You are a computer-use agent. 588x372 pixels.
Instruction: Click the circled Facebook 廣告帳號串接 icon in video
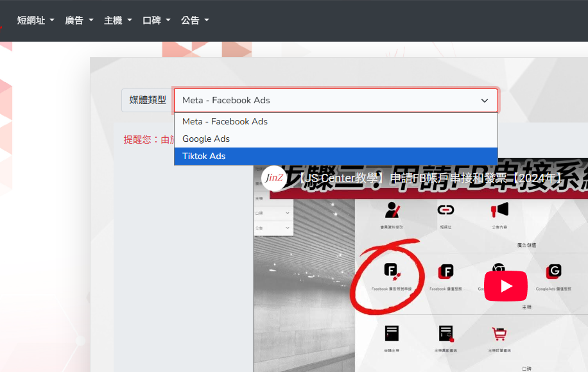click(x=391, y=272)
